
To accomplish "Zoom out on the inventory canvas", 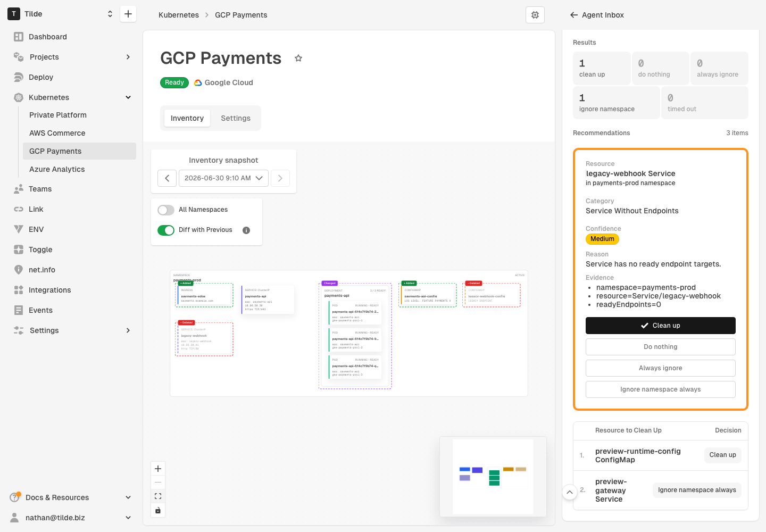I will (158, 483).
